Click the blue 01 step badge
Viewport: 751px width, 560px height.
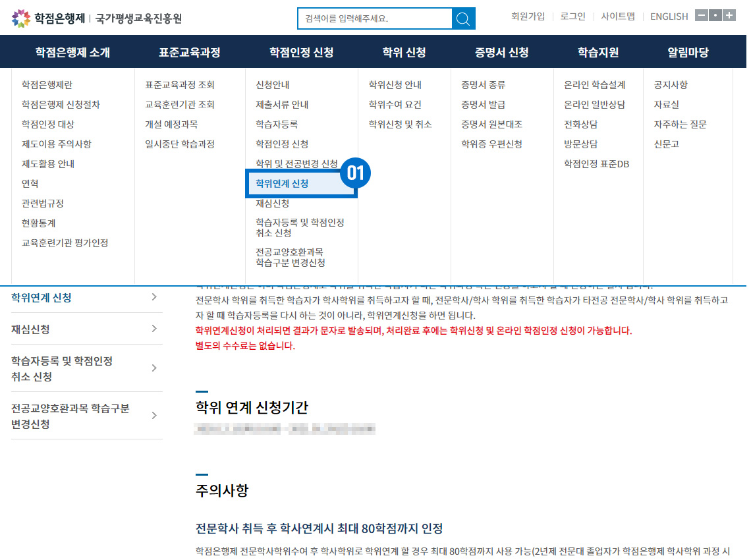pyautogui.click(x=355, y=173)
